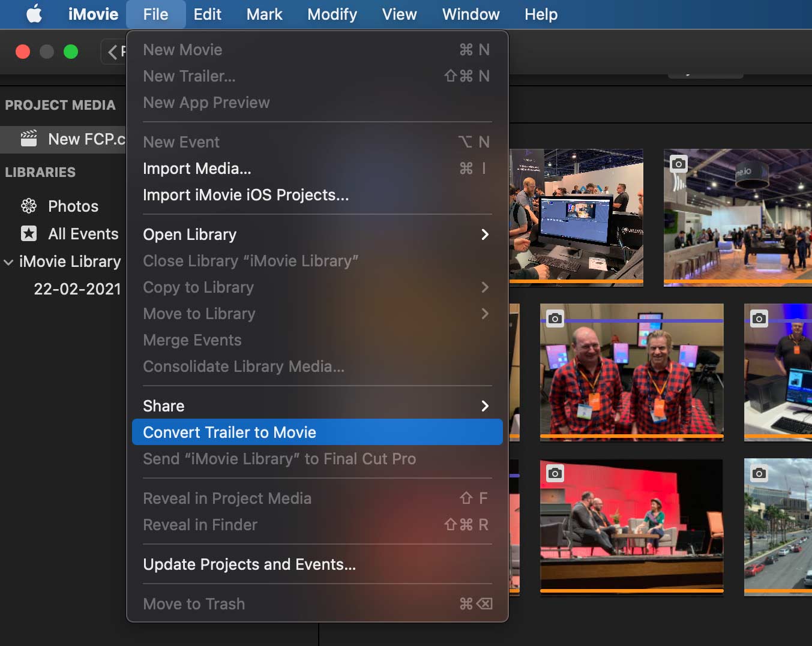The width and height of the screenshot is (812, 646).
Task: Open the Modify menu
Action: point(332,14)
